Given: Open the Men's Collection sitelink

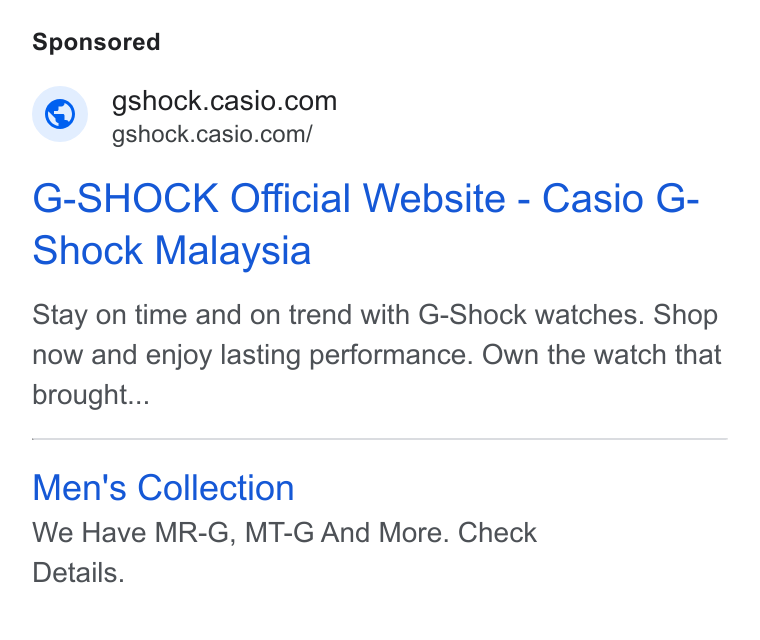Looking at the screenshot, I should tap(163, 487).
